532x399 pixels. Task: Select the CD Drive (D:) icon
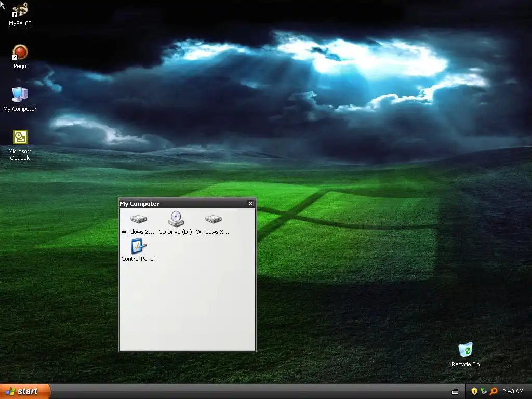coord(176,223)
